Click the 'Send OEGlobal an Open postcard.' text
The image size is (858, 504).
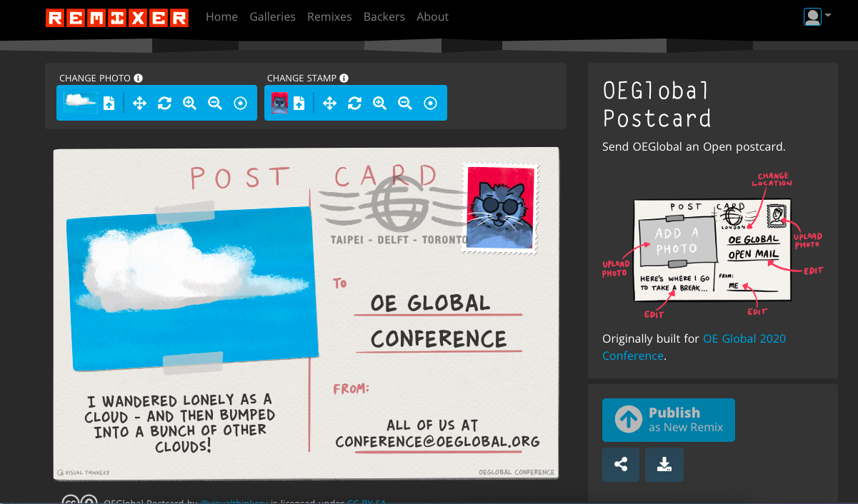[694, 146]
